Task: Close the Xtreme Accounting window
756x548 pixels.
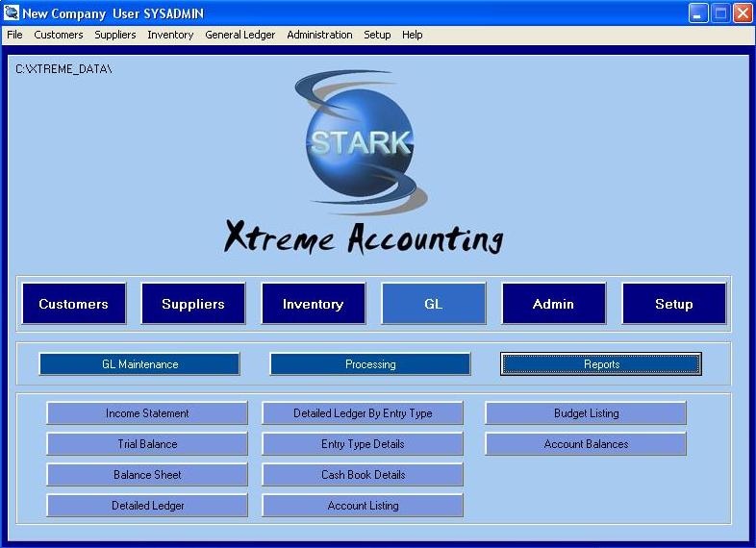Action: [x=743, y=13]
